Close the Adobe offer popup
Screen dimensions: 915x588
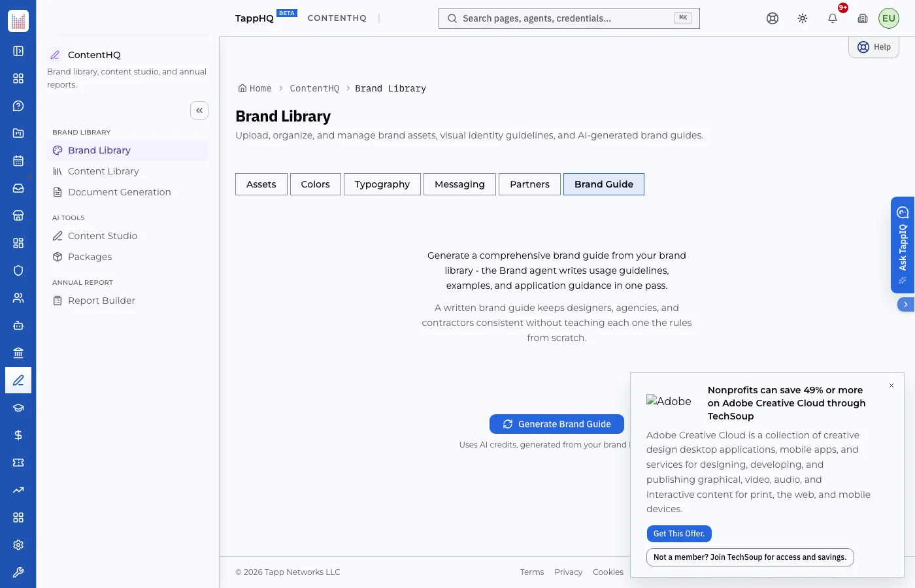891,385
